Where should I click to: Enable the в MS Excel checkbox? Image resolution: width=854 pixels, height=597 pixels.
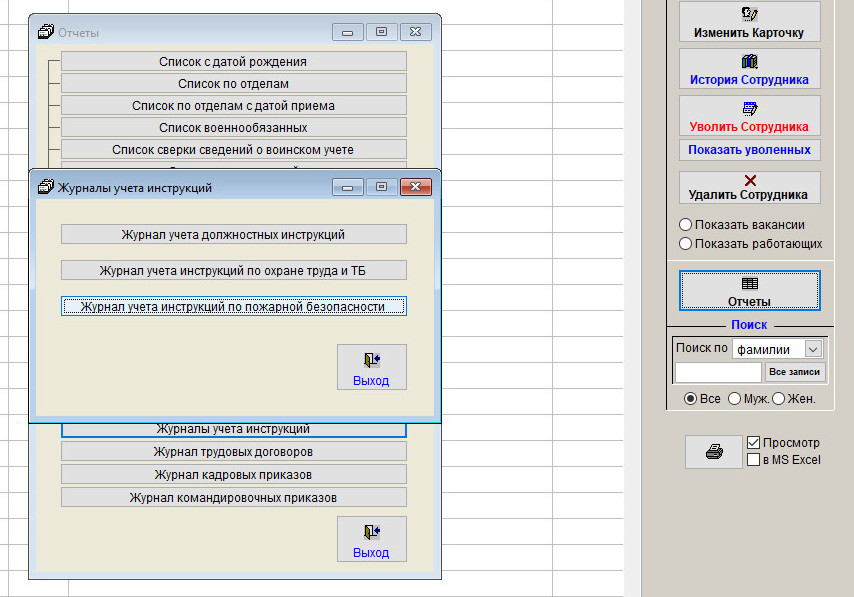coord(753,459)
